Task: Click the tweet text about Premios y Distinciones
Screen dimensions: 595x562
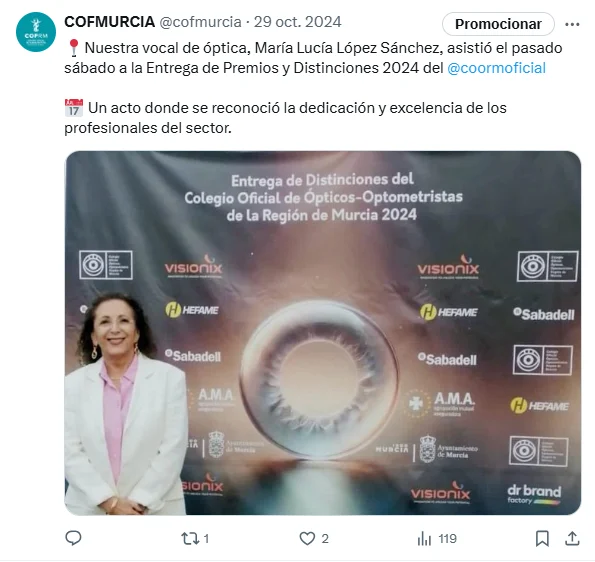Action: (x=313, y=58)
